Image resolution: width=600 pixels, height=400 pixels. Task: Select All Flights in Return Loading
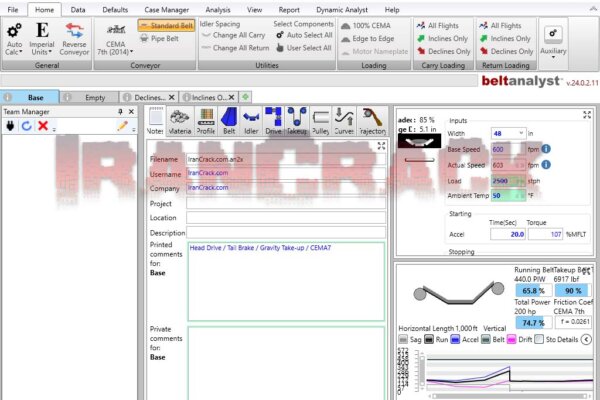(500, 26)
